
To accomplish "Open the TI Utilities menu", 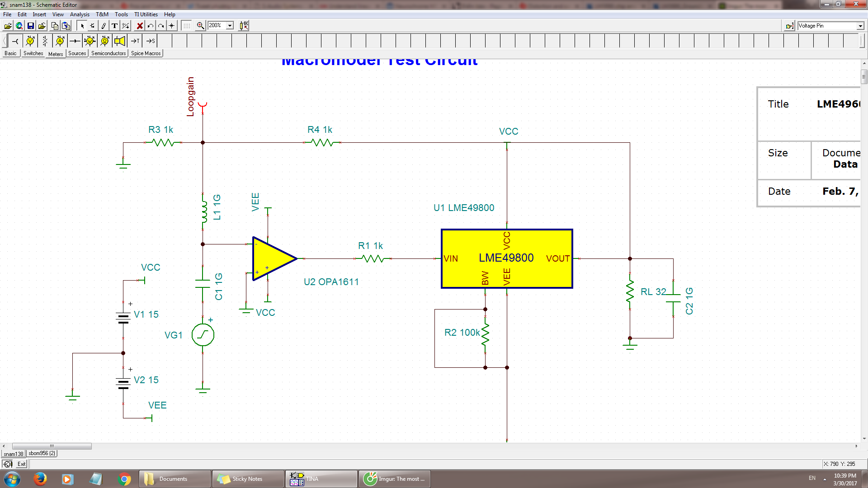I will coord(146,14).
